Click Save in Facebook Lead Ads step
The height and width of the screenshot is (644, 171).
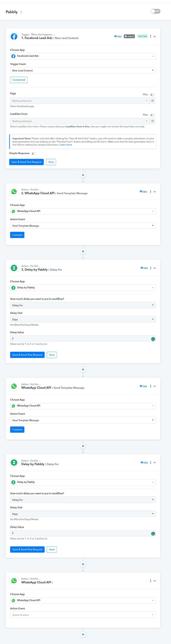click(x=51, y=162)
